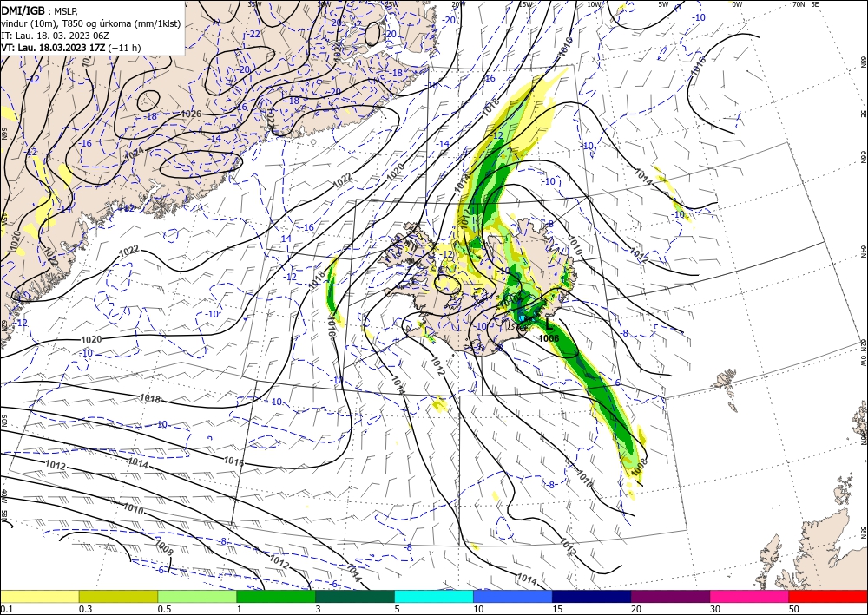This screenshot has width=868, height=615.
Task: Click the '30' legend value
Action: click(x=715, y=609)
